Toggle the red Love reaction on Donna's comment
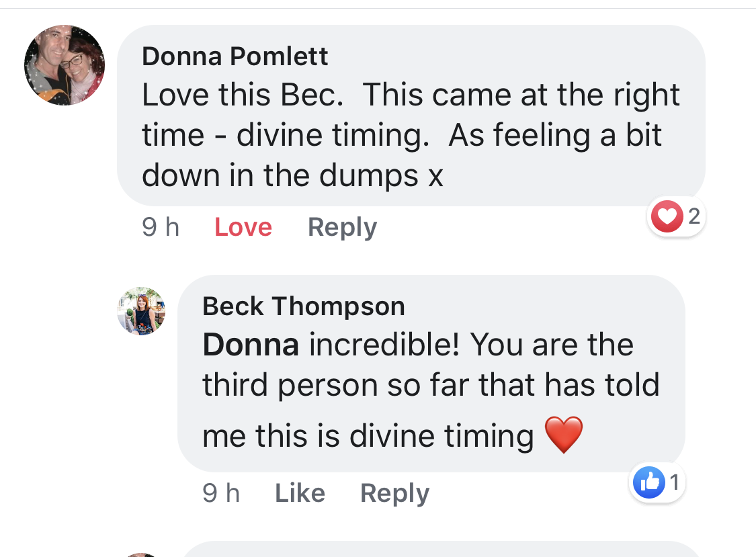 (x=243, y=227)
